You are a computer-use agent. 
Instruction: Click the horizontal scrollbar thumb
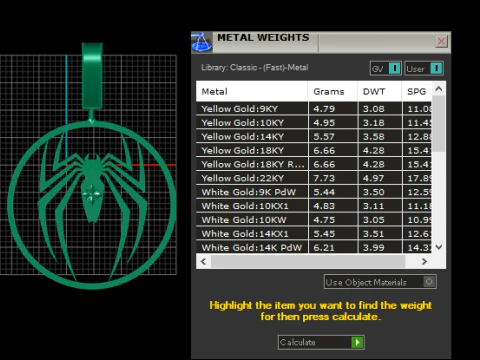(x=308, y=262)
